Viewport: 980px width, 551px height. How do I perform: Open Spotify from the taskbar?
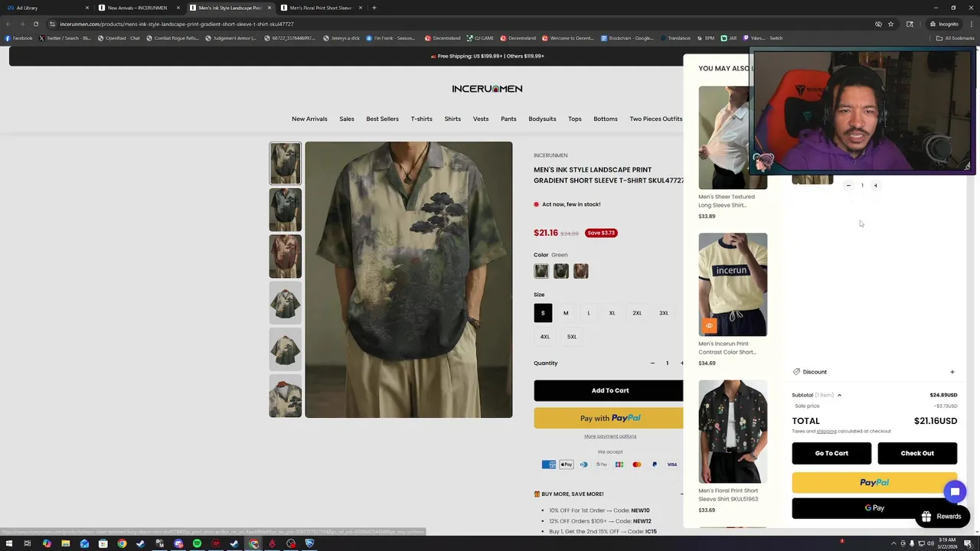click(x=197, y=543)
